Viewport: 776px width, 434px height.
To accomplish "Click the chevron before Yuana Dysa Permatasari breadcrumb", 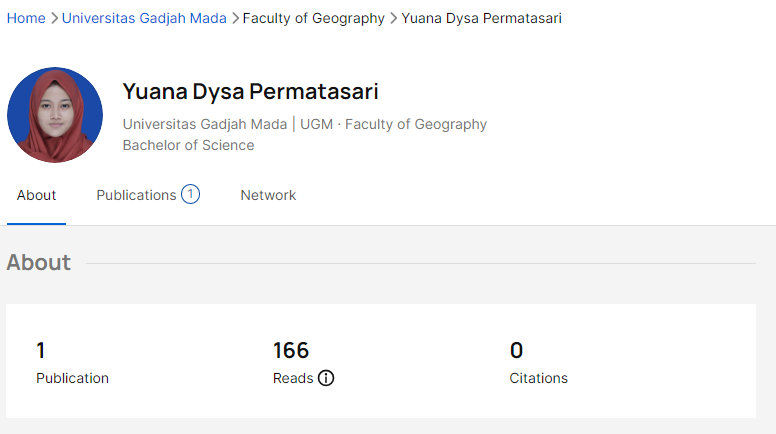I will pos(393,18).
